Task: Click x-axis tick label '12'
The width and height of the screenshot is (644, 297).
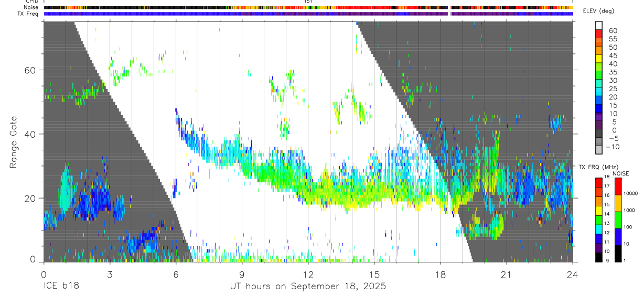Action: [x=308, y=273]
